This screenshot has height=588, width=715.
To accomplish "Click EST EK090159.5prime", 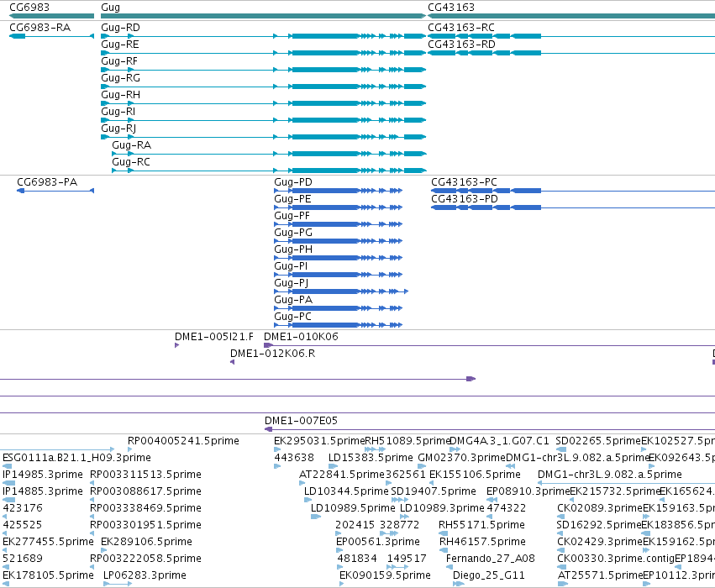I will [x=385, y=575].
